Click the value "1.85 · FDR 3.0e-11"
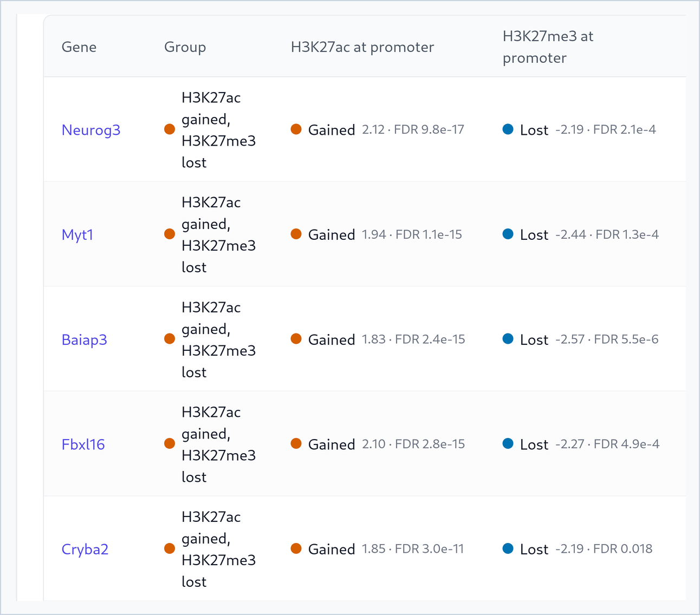Image resolution: width=700 pixels, height=615 pixels. [413, 549]
